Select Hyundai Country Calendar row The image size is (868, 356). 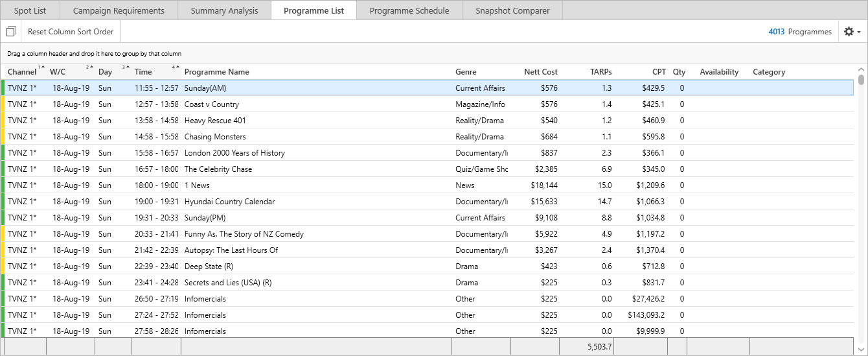(428, 202)
